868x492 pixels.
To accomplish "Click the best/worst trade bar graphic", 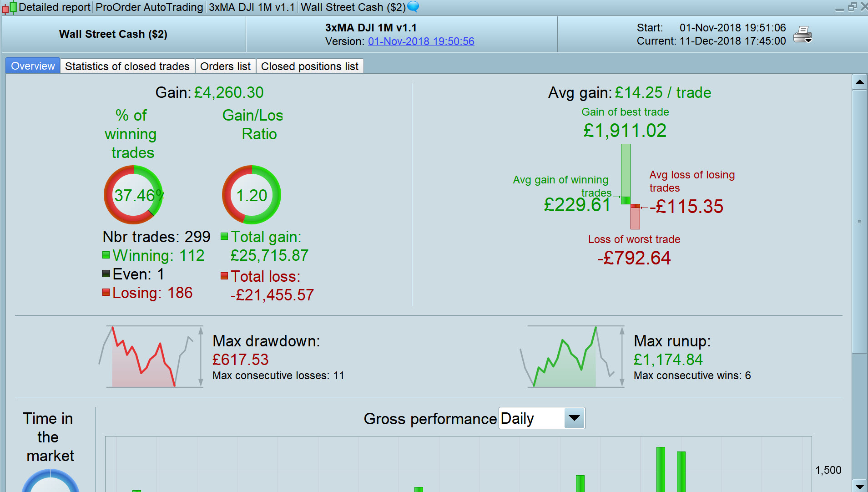I will tap(631, 187).
